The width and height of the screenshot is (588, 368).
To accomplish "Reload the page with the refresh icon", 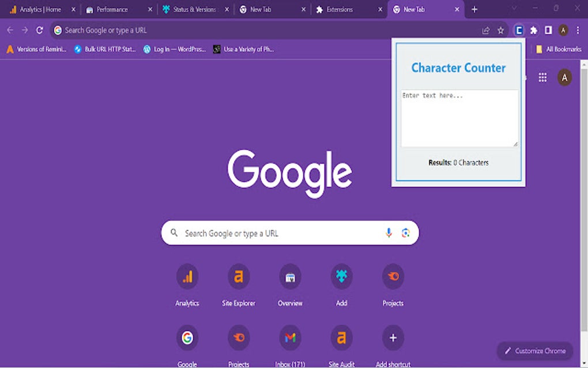I will (x=38, y=30).
